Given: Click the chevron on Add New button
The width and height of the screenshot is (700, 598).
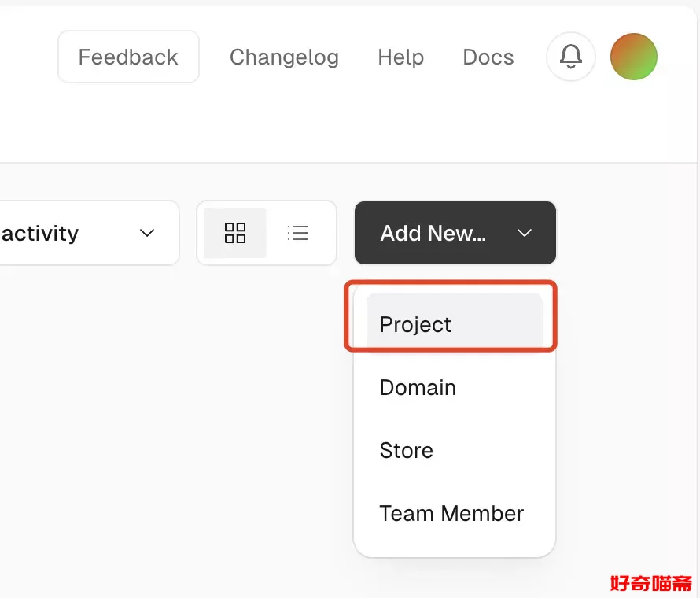Looking at the screenshot, I should pyautogui.click(x=525, y=233).
